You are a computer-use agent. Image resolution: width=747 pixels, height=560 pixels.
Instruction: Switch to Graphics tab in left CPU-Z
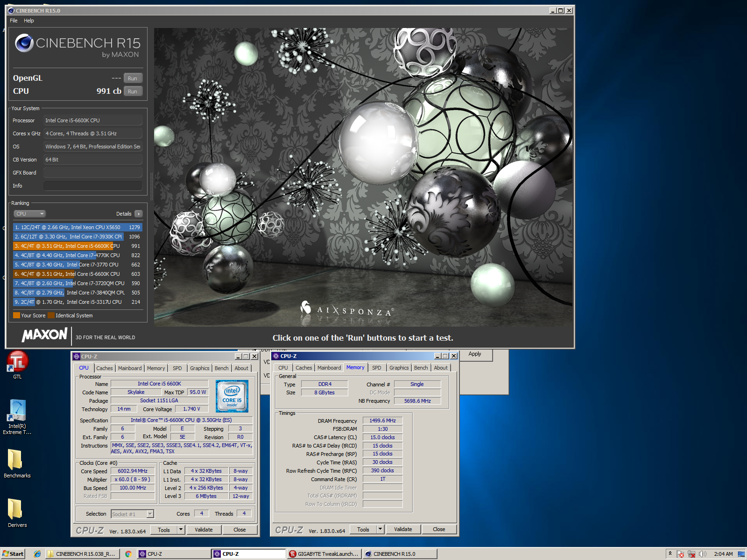click(x=200, y=368)
